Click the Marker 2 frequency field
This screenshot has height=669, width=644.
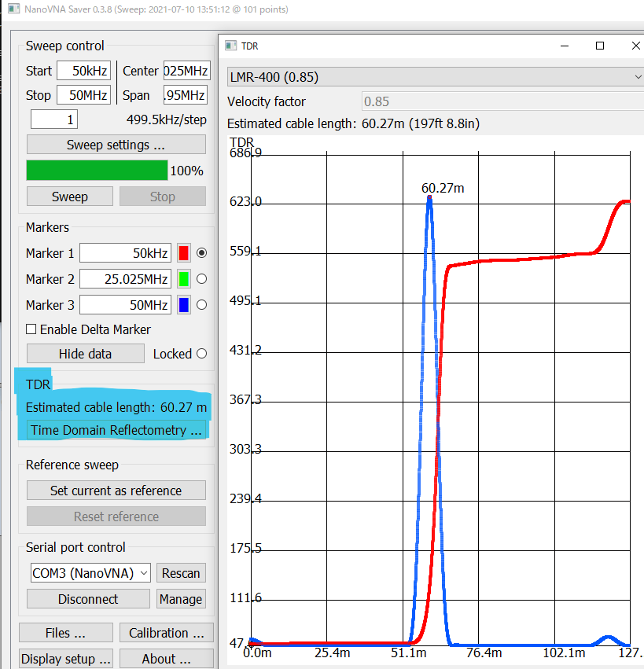(x=126, y=279)
